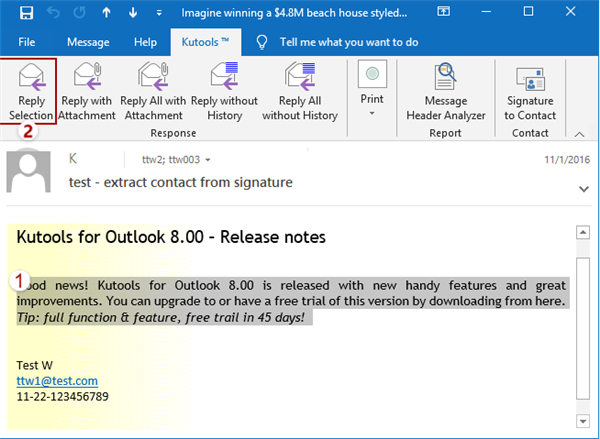Click the Print icon
This screenshot has width=600, height=439.
tap(372, 77)
